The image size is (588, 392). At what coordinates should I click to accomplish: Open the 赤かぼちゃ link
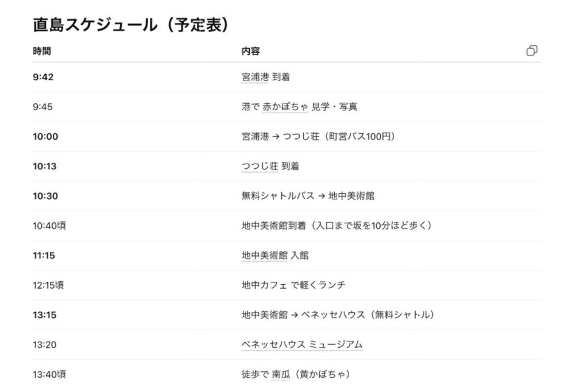(x=285, y=107)
